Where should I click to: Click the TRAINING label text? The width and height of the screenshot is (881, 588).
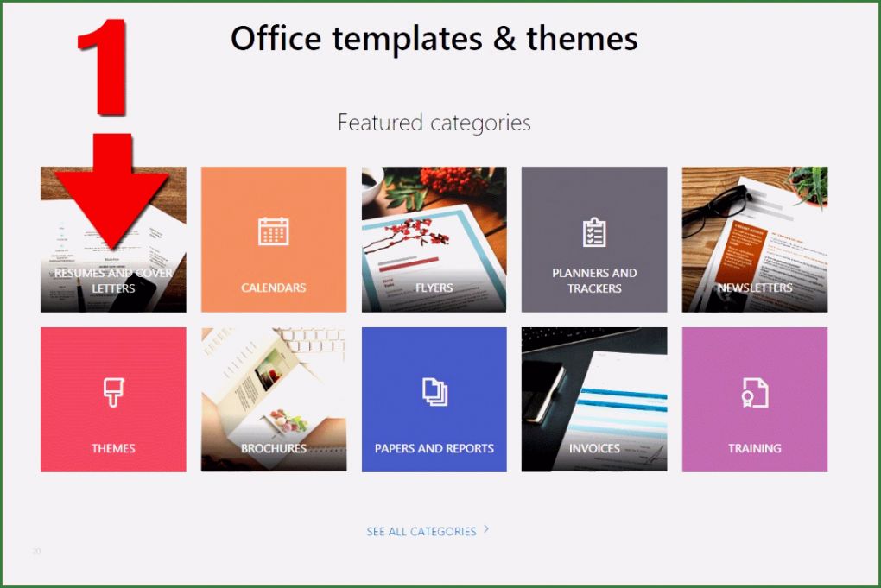point(754,448)
